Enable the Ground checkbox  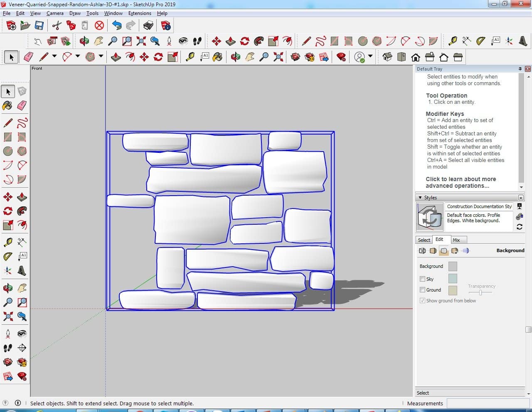click(x=422, y=290)
